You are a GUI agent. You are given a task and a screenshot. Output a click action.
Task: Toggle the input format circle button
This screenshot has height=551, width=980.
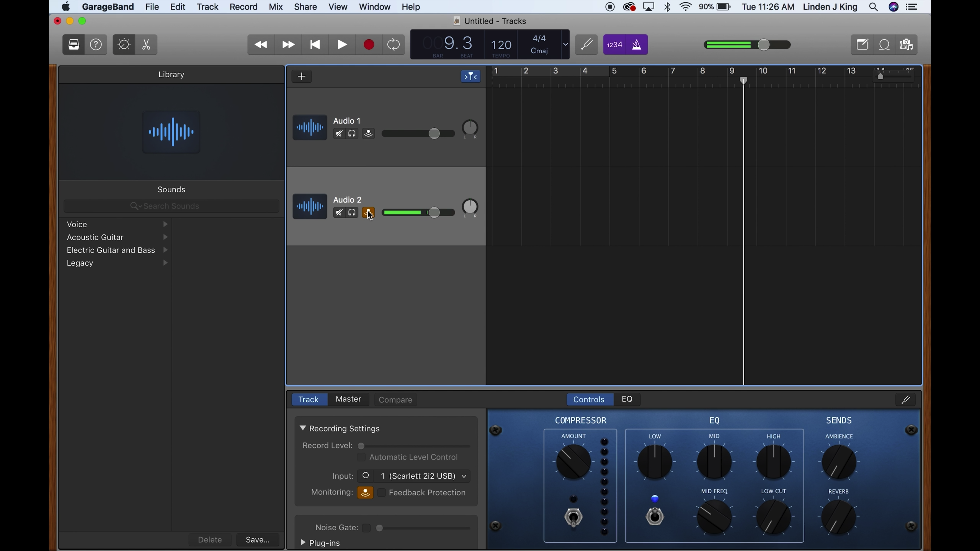tap(366, 476)
